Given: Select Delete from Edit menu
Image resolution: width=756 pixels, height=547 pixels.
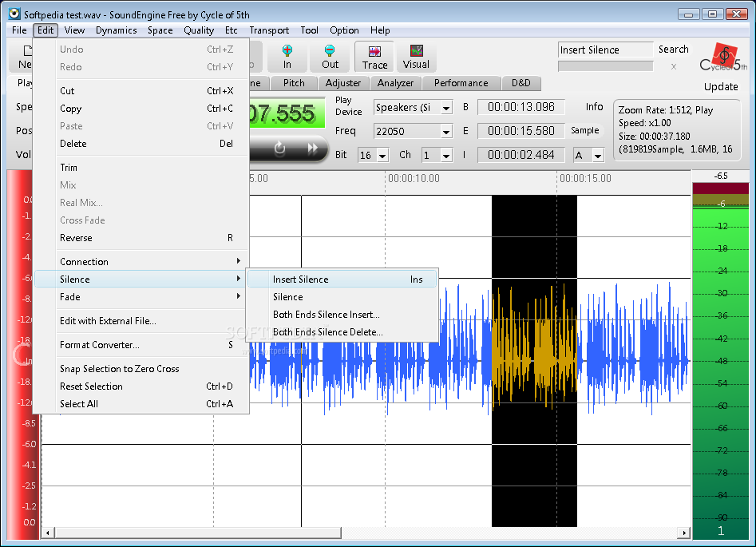Looking at the screenshot, I should coord(142,143).
